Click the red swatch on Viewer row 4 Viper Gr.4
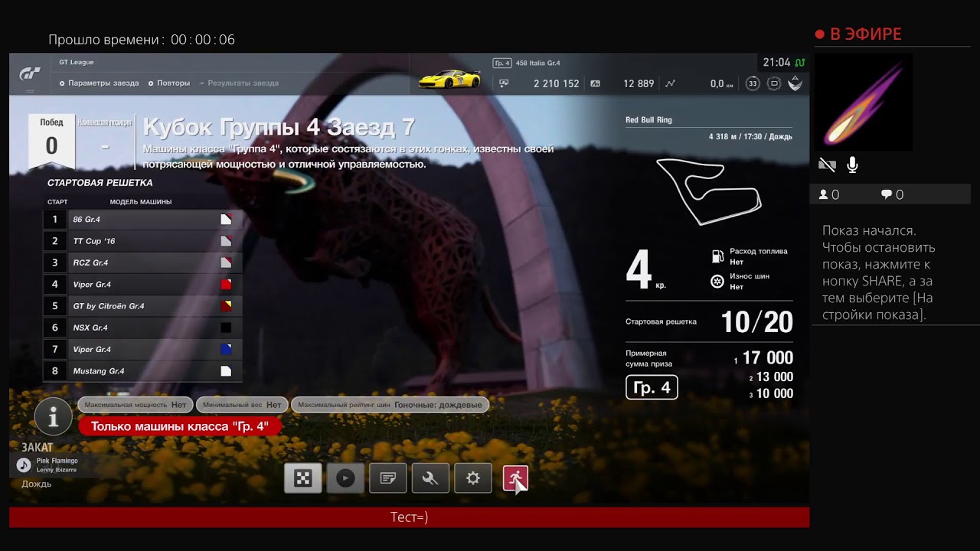Image resolution: width=980 pixels, height=551 pixels. [x=226, y=285]
